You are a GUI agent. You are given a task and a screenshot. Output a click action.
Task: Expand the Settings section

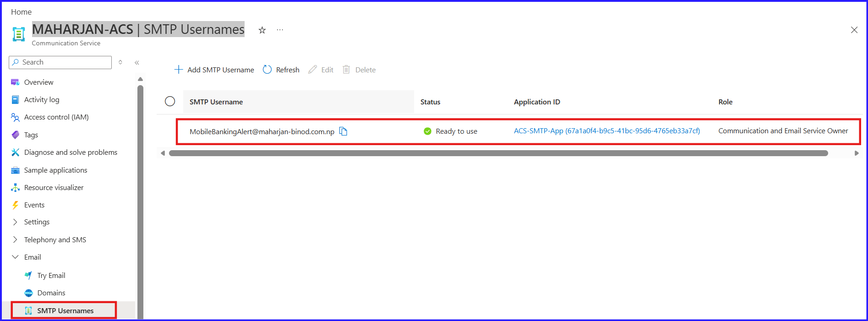pyautogui.click(x=15, y=222)
